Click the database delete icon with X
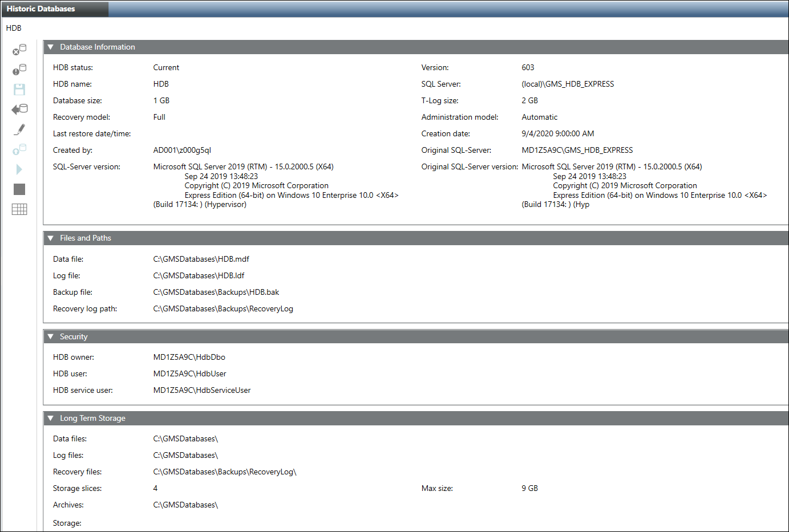 (x=19, y=50)
